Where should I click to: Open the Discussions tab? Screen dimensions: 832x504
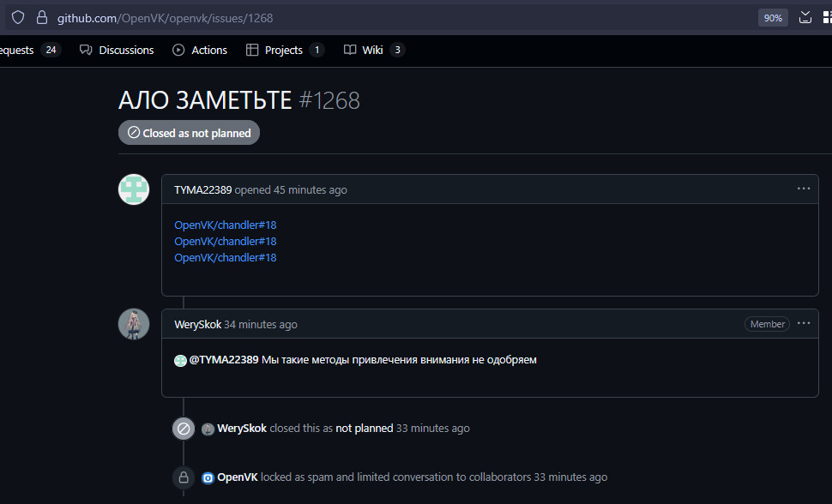(x=117, y=50)
